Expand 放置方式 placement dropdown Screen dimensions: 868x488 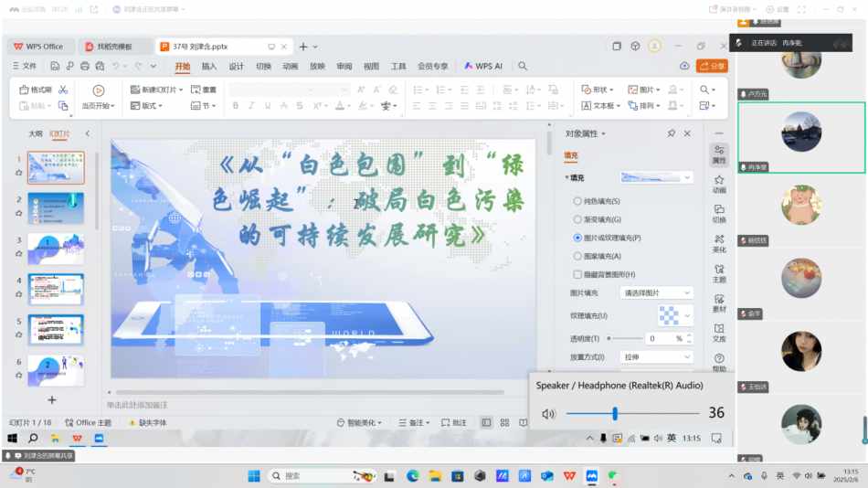pyautogui.click(x=656, y=356)
